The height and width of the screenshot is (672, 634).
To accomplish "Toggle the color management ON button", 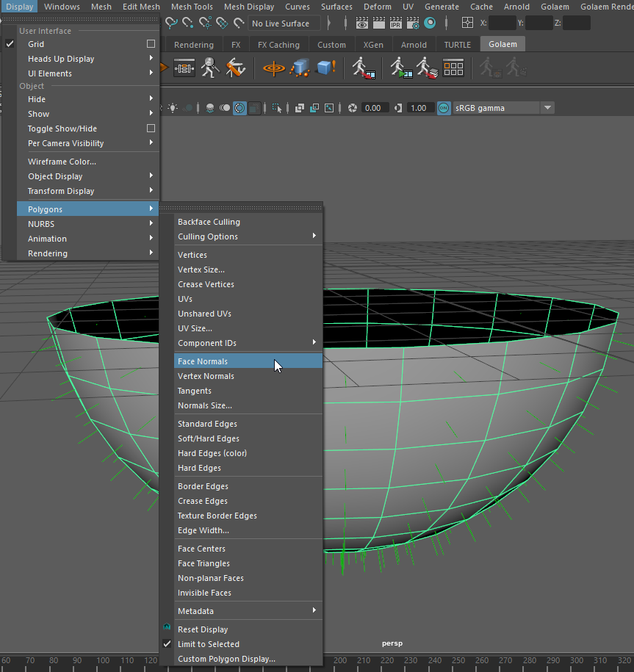I will pos(444,108).
